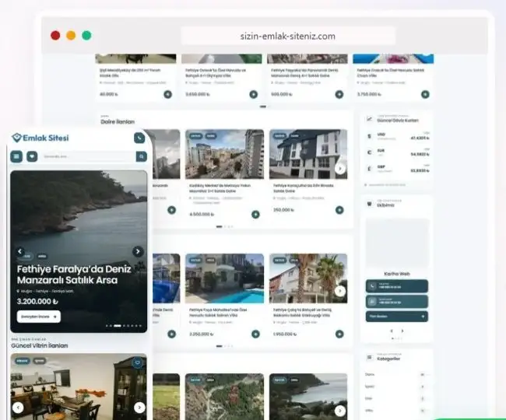Select active pagination dot under Daire İlanları row

219,226
